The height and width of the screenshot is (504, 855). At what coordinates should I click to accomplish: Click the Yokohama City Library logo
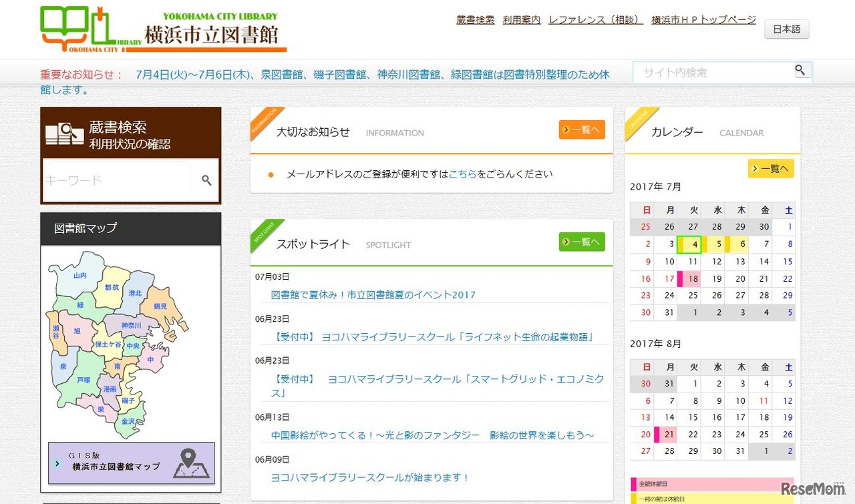(163, 29)
